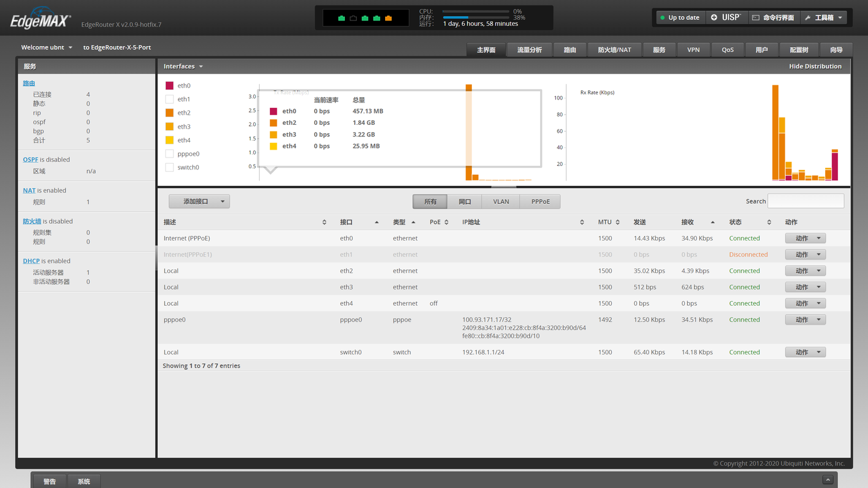The width and height of the screenshot is (868, 488).
Task: Click the wrench icon on the 工具箱 button
Action: pos(807,17)
